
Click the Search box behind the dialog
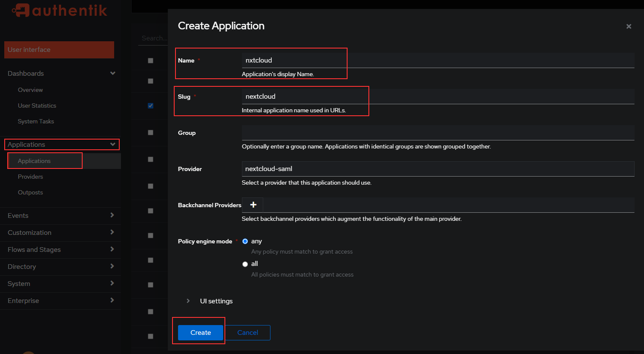[x=153, y=38]
